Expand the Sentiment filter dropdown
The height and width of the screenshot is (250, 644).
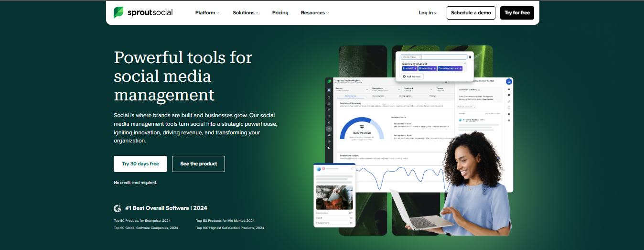pos(418,89)
